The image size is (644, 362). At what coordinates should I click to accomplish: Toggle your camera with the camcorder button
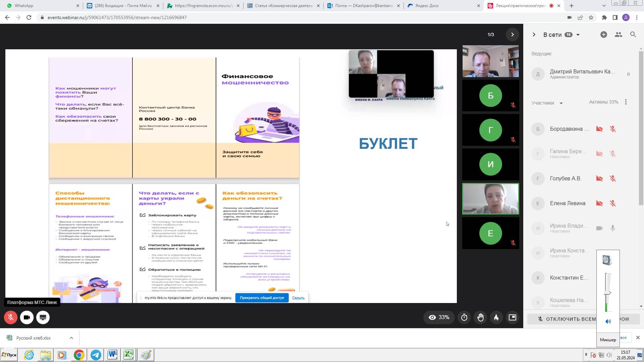coord(27,317)
